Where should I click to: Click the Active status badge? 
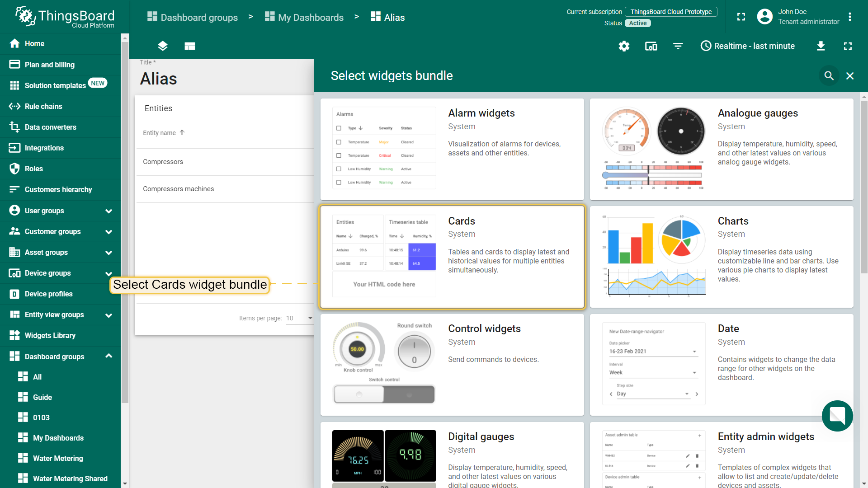click(638, 23)
